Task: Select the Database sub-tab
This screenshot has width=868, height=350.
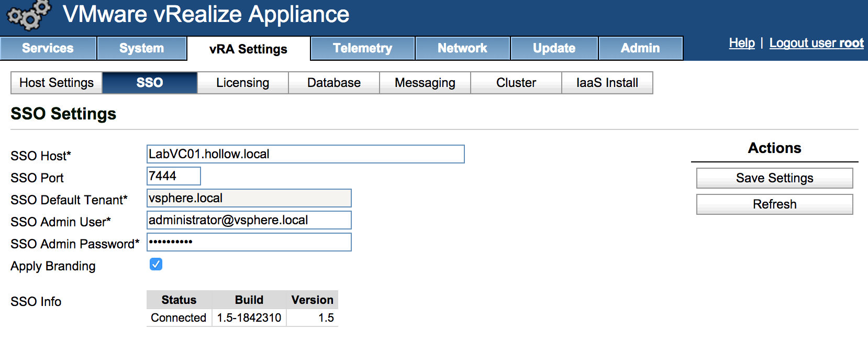Action: point(334,83)
